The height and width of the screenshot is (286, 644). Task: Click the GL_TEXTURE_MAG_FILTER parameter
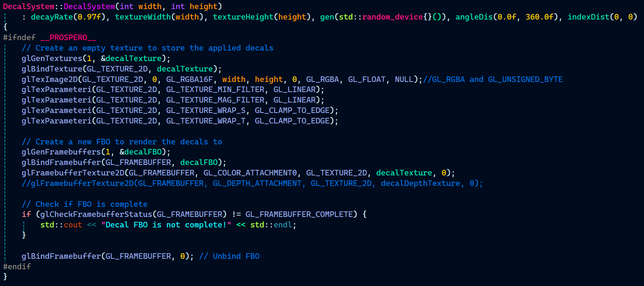coord(215,100)
